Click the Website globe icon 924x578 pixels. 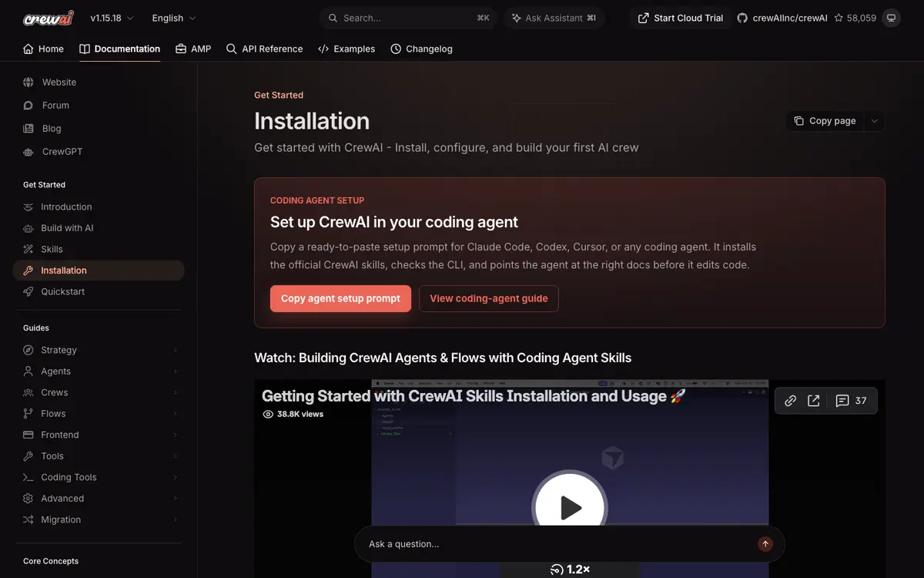click(28, 82)
